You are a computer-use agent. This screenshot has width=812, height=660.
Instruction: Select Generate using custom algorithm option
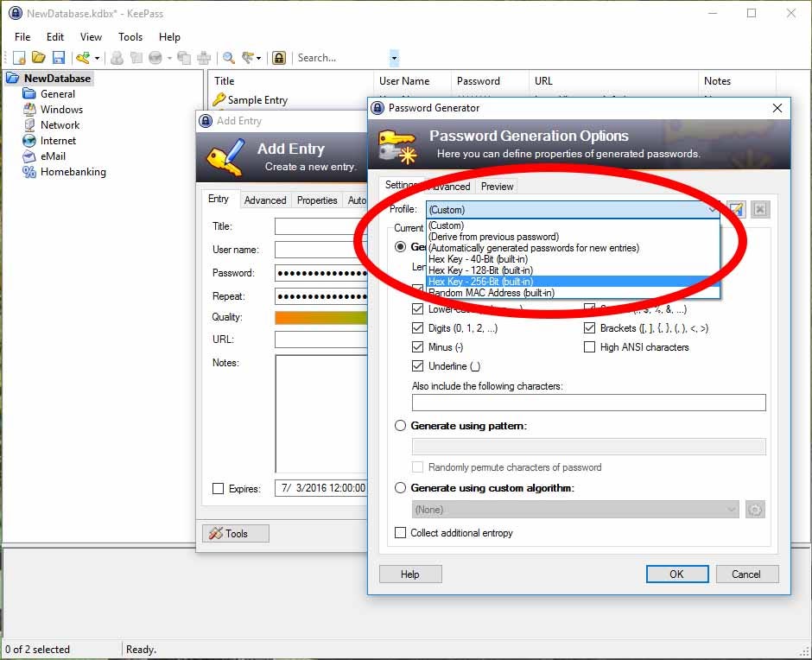coord(400,488)
